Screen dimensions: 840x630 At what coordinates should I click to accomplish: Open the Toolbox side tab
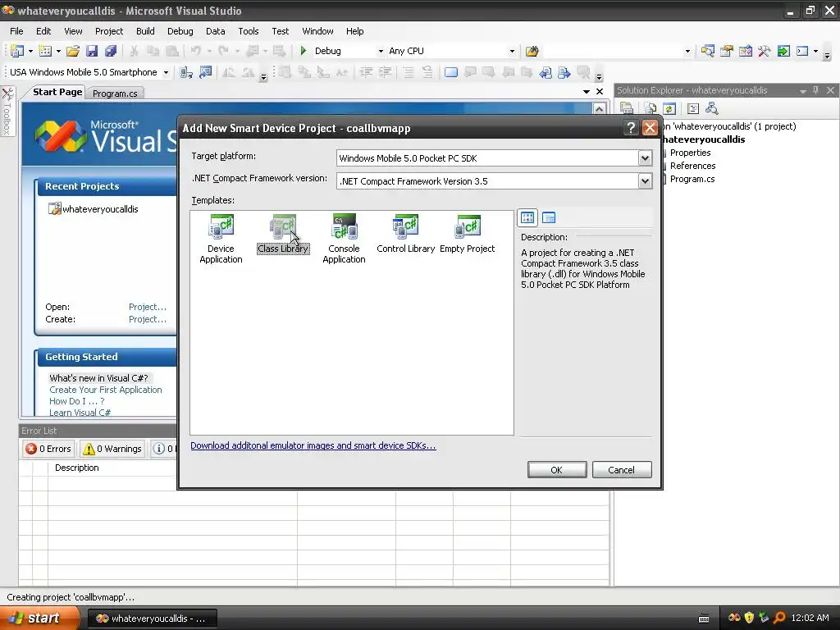pos(7,112)
